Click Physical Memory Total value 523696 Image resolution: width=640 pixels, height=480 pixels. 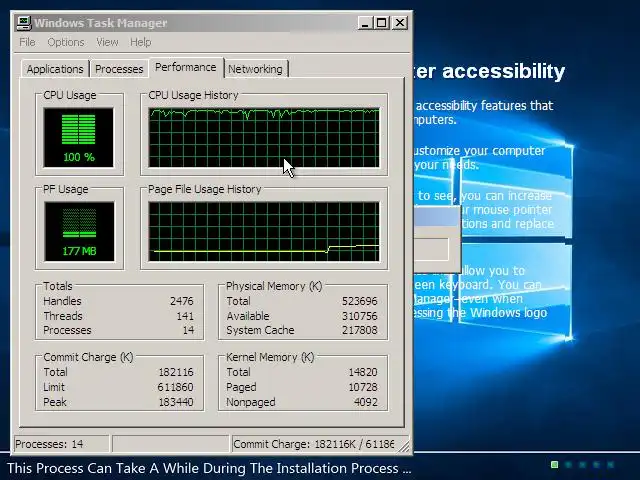[x=360, y=301]
